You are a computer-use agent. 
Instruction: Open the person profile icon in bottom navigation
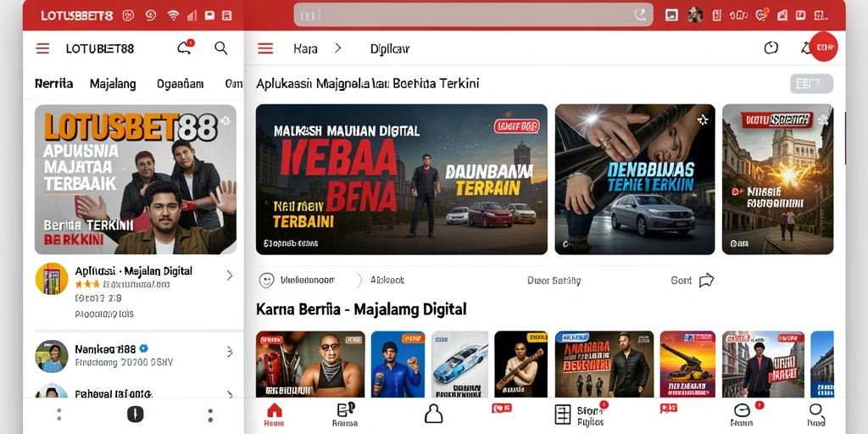tap(433, 414)
